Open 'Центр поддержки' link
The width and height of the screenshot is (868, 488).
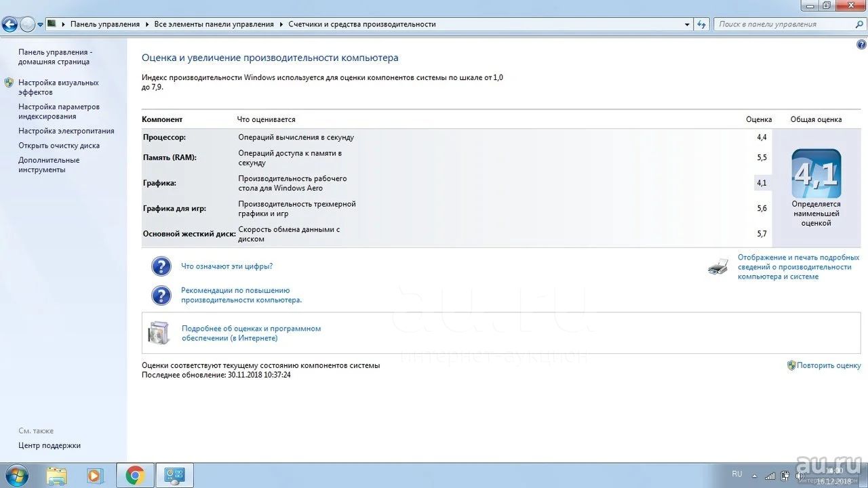(x=50, y=445)
